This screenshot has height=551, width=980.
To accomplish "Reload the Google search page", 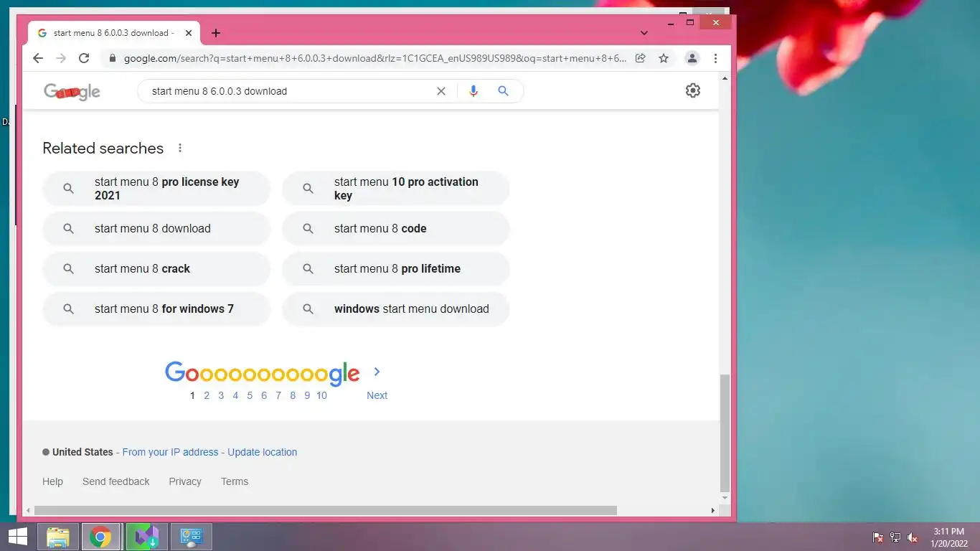I will coord(84,59).
